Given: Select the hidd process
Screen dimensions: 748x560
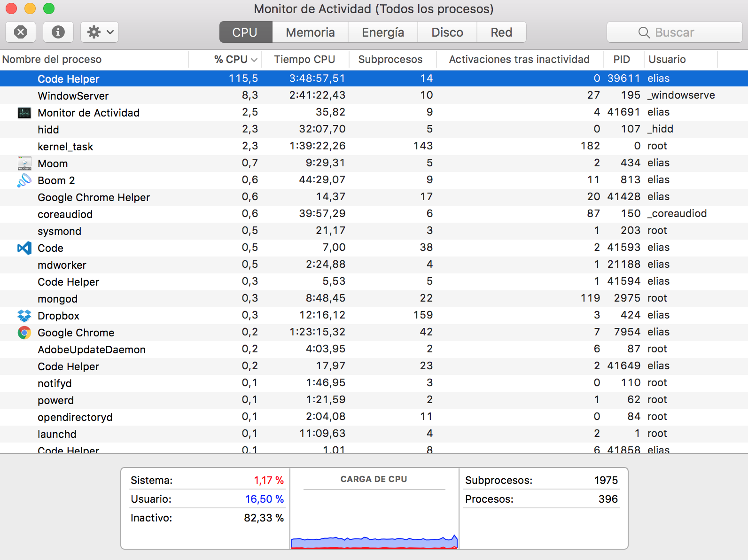Looking at the screenshot, I should (x=374, y=129).
